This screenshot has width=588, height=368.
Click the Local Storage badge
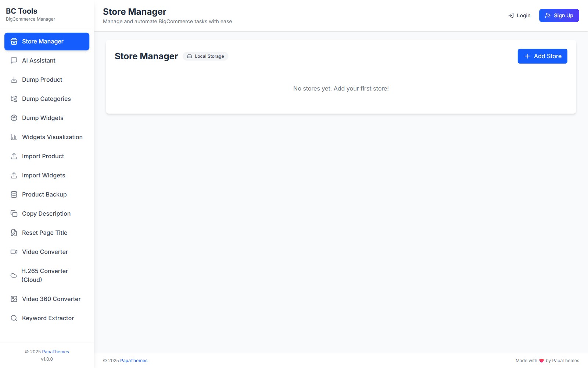(x=205, y=56)
